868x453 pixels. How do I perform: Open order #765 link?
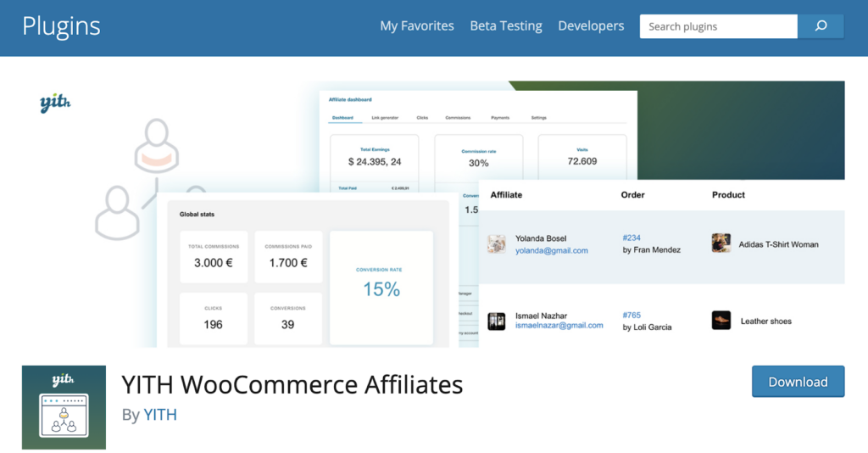[x=632, y=315]
